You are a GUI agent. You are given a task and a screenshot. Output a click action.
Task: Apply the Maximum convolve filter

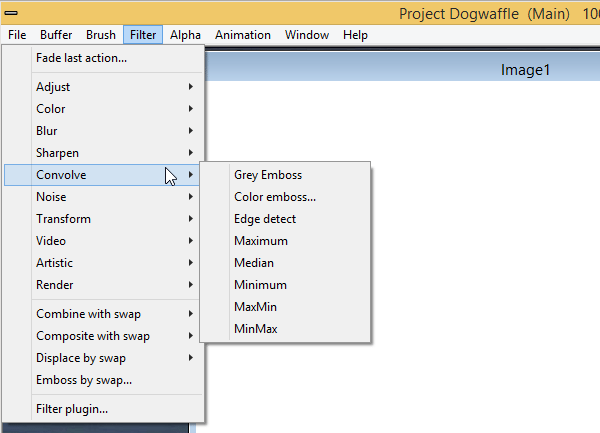pyautogui.click(x=285, y=241)
